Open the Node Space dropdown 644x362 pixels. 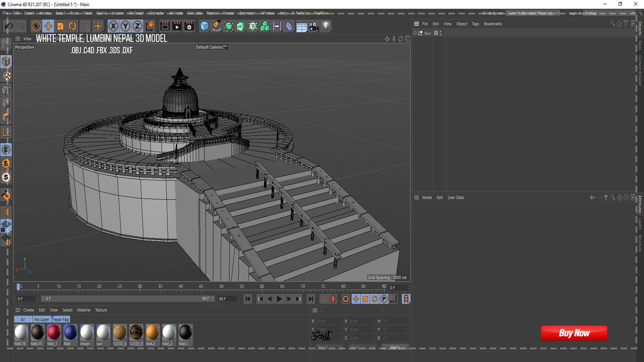point(533,13)
